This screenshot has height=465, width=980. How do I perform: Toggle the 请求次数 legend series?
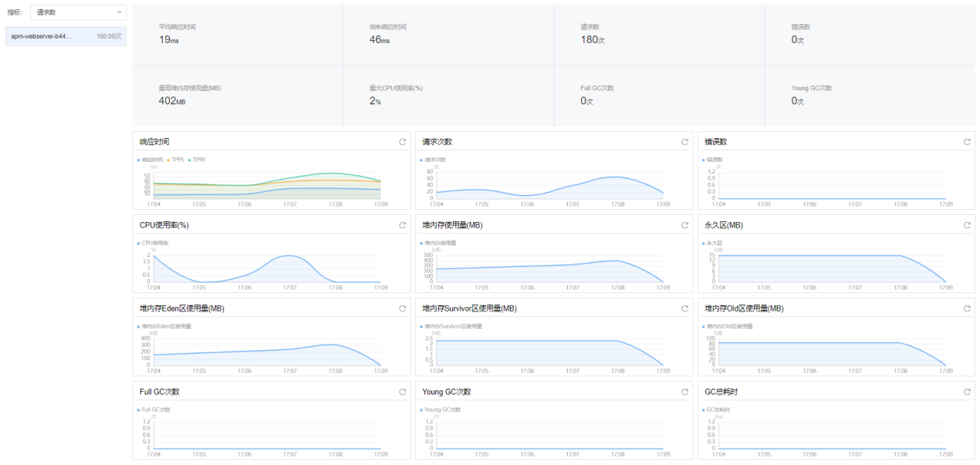pos(434,160)
